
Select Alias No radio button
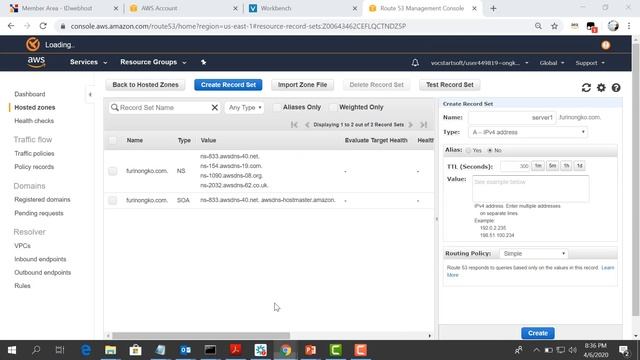tap(490, 150)
